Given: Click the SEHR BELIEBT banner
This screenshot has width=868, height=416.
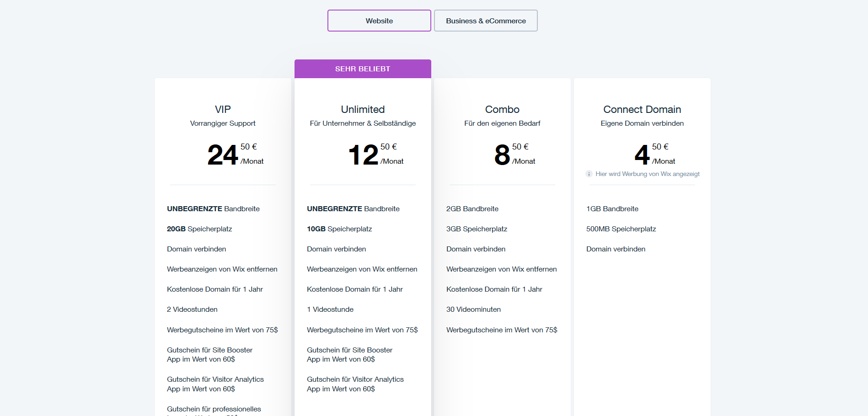Looking at the screenshot, I should tap(363, 69).
